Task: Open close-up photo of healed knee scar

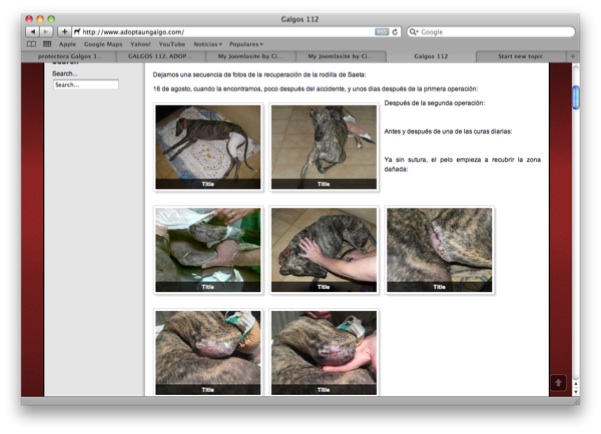Action: coord(439,250)
